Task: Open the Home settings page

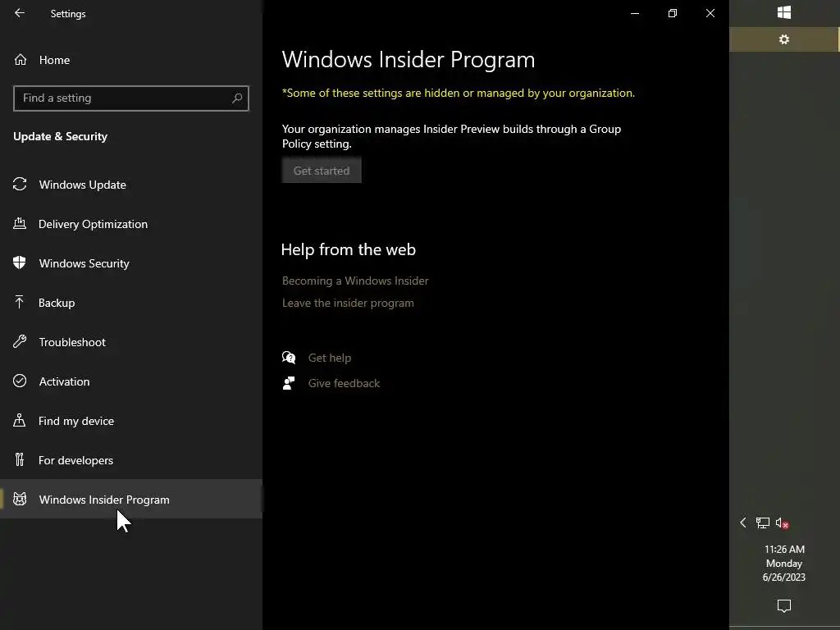Action: click(131, 60)
